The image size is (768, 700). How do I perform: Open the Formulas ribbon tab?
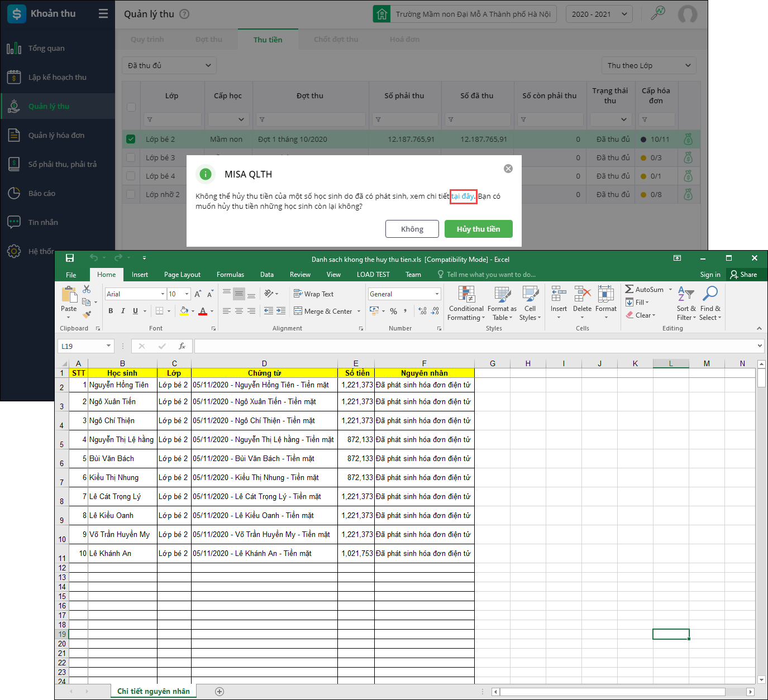pos(230,275)
